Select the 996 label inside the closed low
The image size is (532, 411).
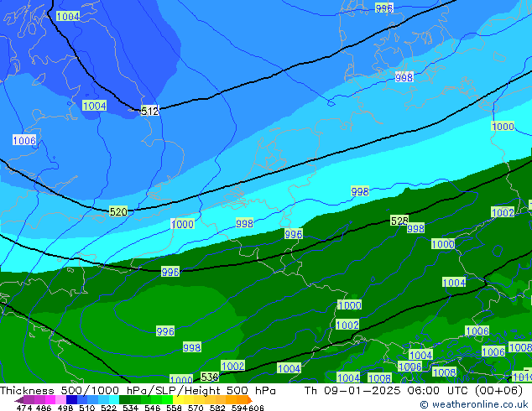[165, 331]
